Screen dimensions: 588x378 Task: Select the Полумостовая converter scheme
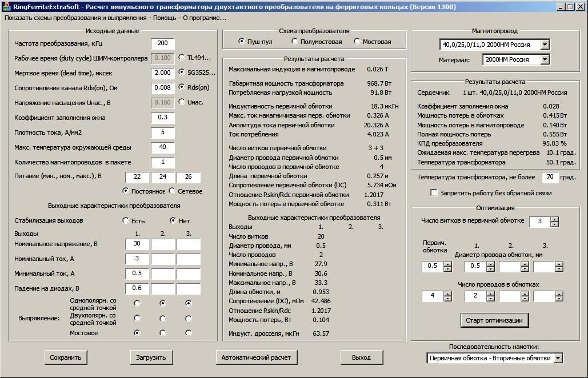(295, 42)
